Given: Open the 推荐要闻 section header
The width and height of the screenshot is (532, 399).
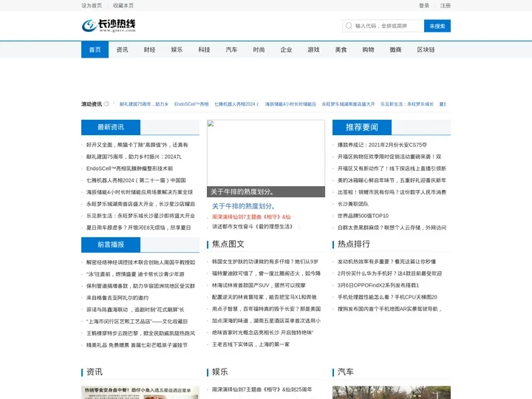Looking at the screenshot, I should point(362,127).
